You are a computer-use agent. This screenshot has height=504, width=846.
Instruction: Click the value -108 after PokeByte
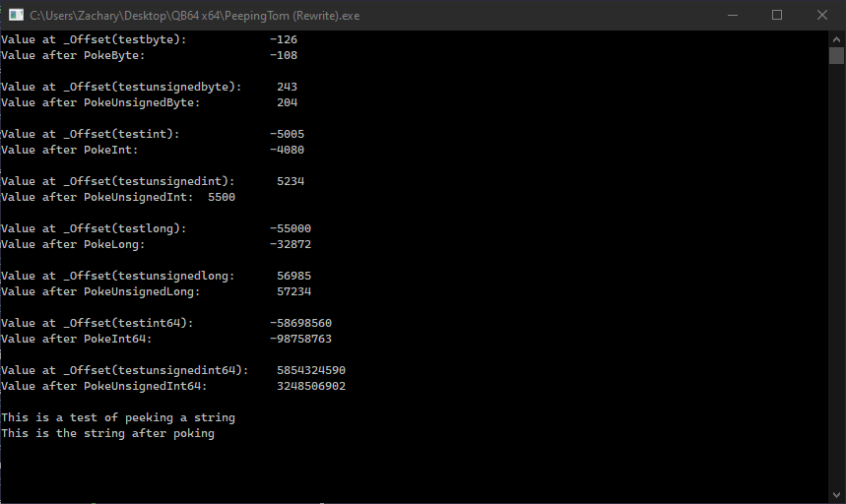coord(284,55)
